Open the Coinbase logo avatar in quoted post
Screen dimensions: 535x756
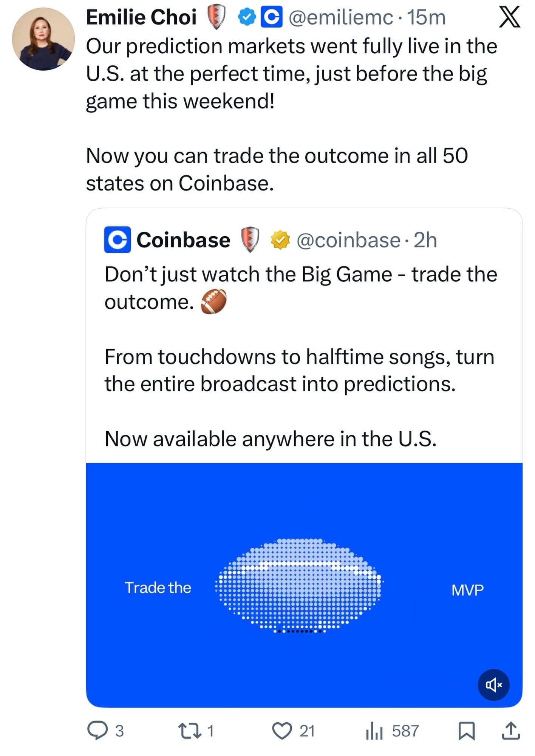tap(118, 240)
